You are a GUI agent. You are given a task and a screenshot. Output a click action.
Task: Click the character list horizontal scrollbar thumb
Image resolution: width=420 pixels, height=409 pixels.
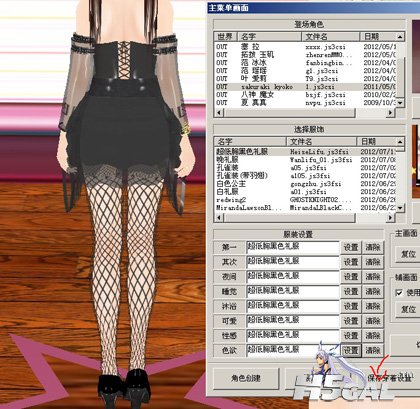[289, 113]
